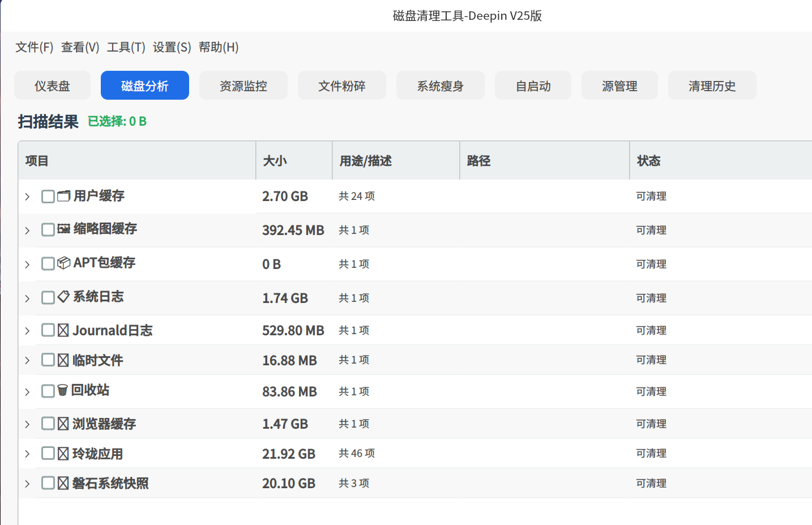Open the 设置(S) menu

coord(172,47)
